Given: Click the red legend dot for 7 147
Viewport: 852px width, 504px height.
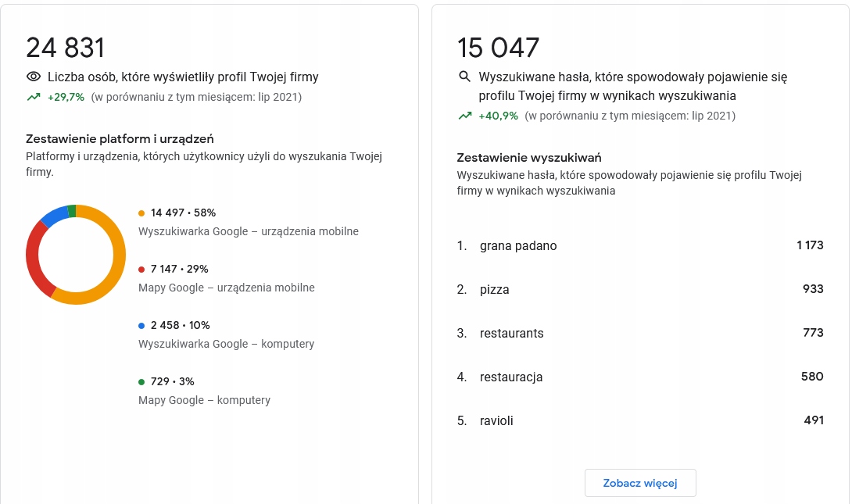Looking at the screenshot, I should [141, 269].
